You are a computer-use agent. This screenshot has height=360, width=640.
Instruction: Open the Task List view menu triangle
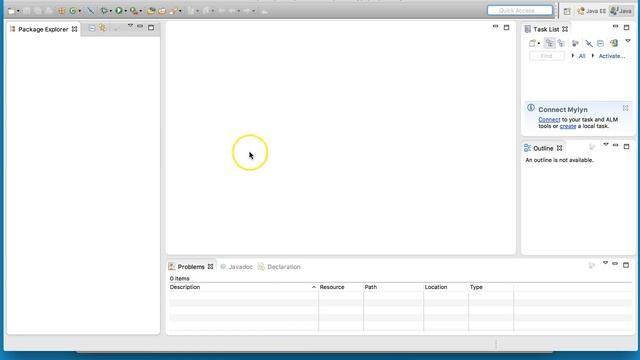pyautogui.click(x=628, y=40)
